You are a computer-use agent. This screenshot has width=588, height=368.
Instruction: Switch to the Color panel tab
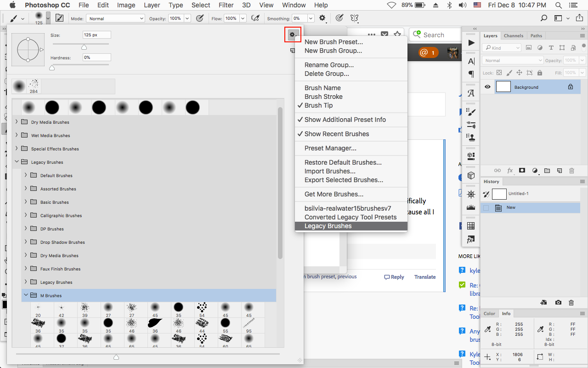click(x=490, y=314)
